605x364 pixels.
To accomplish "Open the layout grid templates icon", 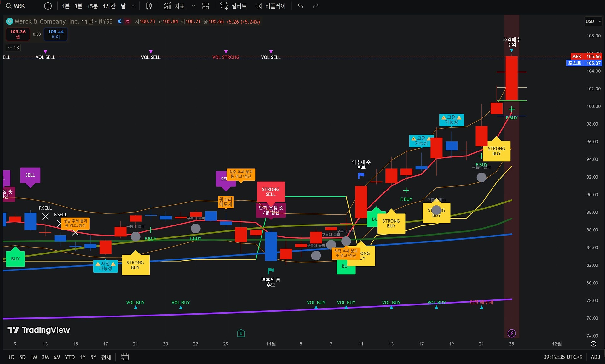I will 205,6.
